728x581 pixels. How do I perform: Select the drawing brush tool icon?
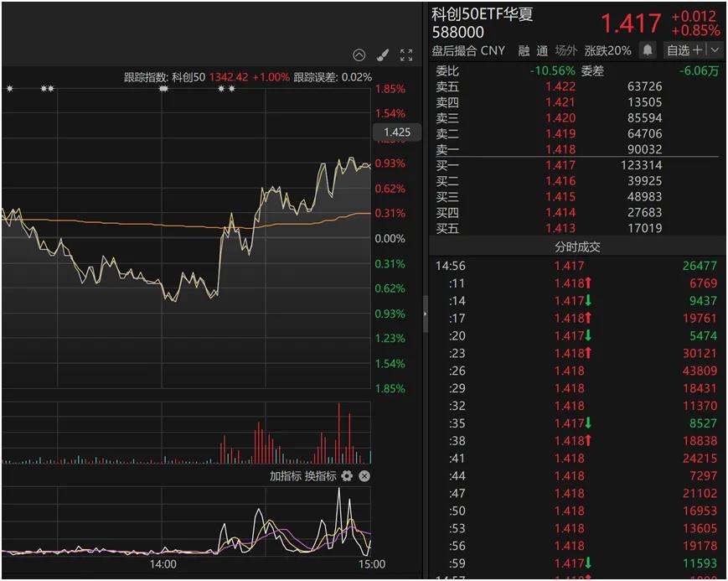click(383, 55)
